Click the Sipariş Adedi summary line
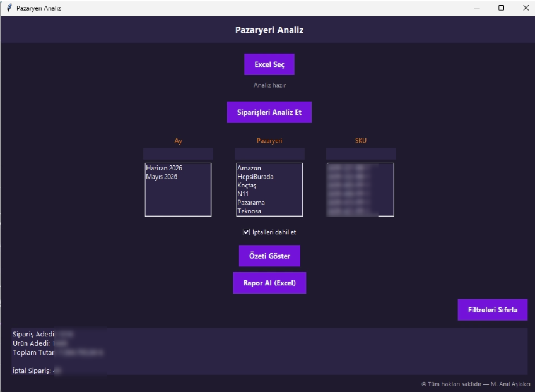 pyautogui.click(x=43, y=334)
